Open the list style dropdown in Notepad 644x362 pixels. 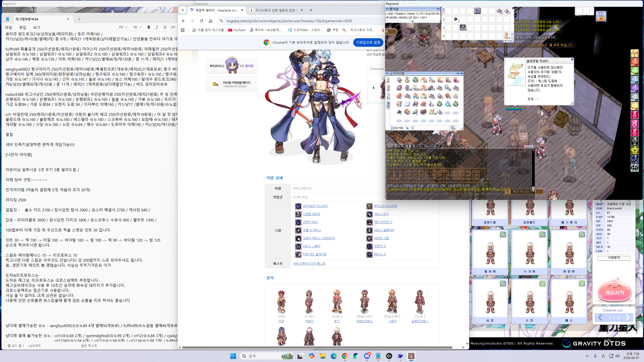click(x=137, y=27)
